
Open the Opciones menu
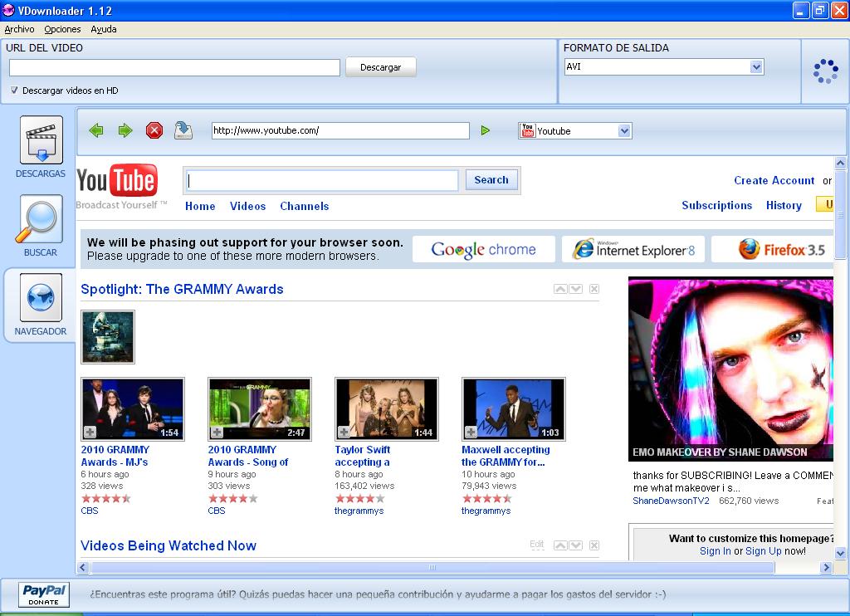pyautogui.click(x=63, y=29)
